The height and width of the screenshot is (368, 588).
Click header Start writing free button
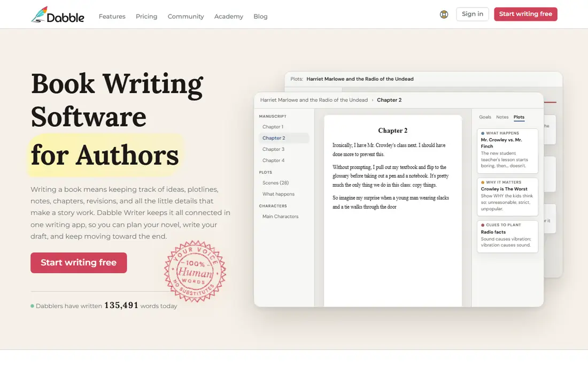(525, 14)
